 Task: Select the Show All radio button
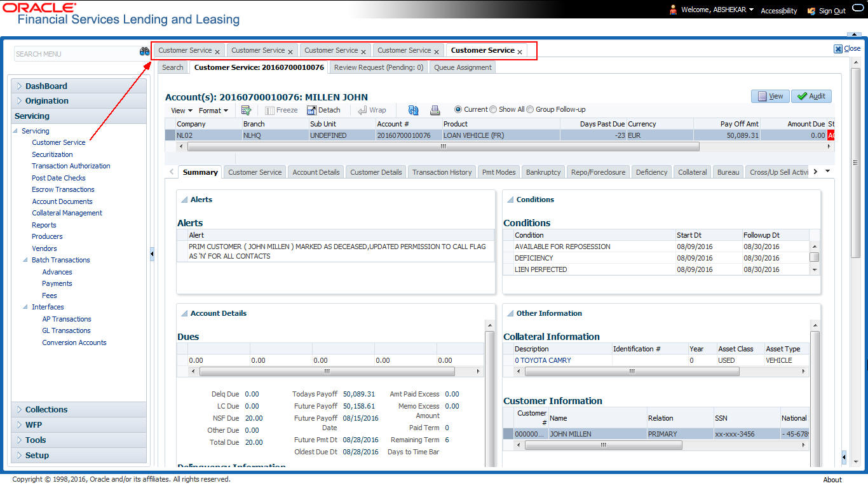point(493,109)
